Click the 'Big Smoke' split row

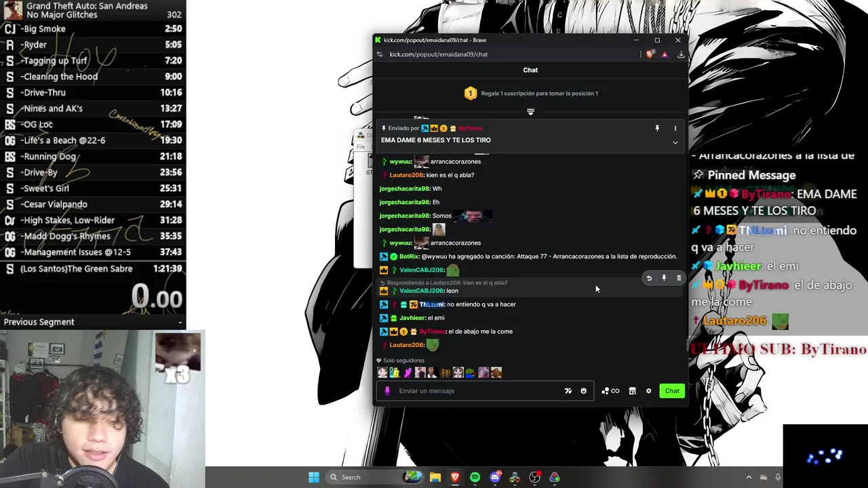[93, 28]
